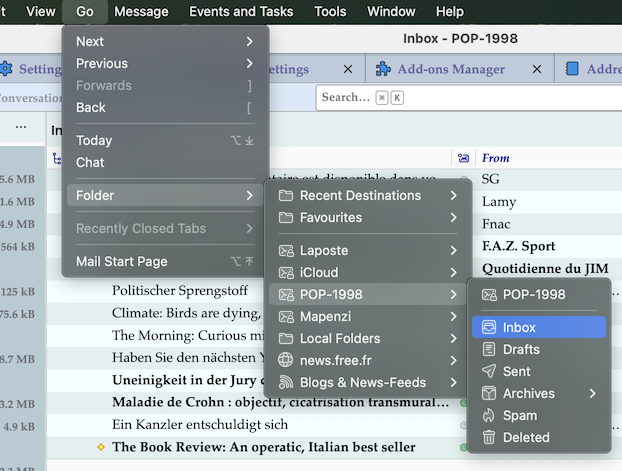Viewport: 622px width, 471px height.
Task: Expand the news.free.fr submenu arrow
Action: [x=454, y=360]
